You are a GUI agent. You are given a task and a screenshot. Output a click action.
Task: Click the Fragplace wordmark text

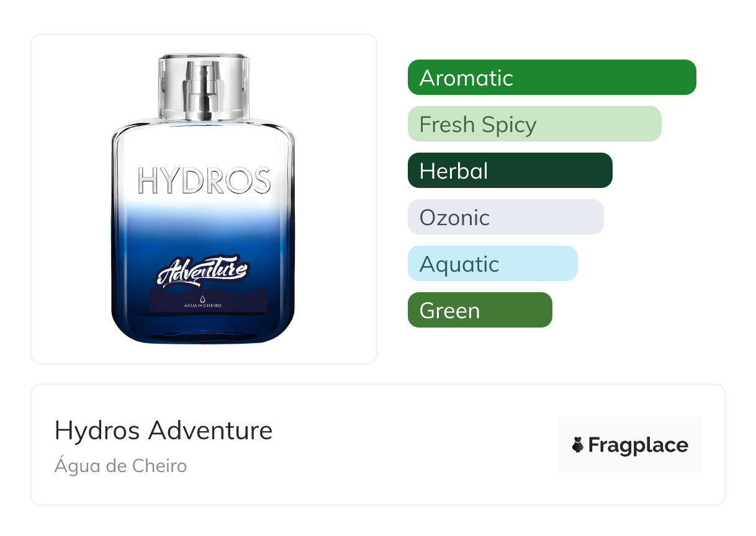[x=638, y=445]
